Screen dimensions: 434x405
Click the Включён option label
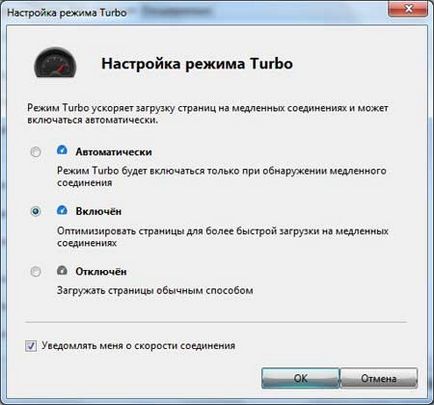click(98, 211)
